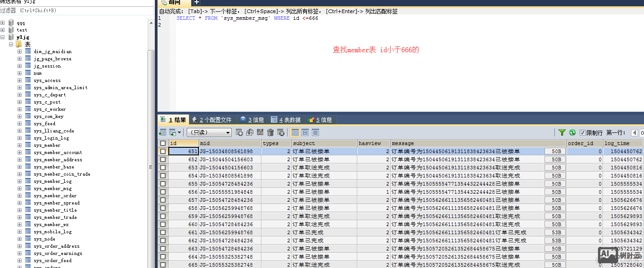644x268 pixels.
Task: Click the grid view icon
Action: pos(295,132)
